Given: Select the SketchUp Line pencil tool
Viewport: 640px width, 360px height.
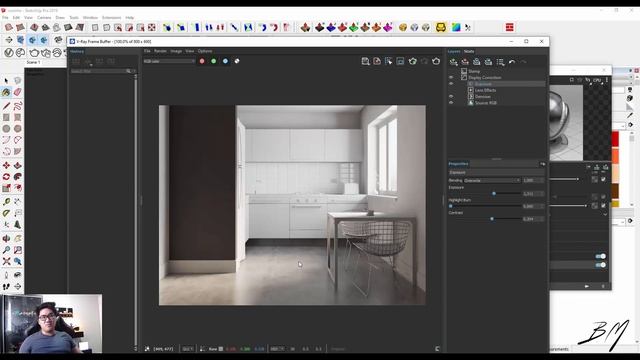Looking at the screenshot, I should click(6, 107).
